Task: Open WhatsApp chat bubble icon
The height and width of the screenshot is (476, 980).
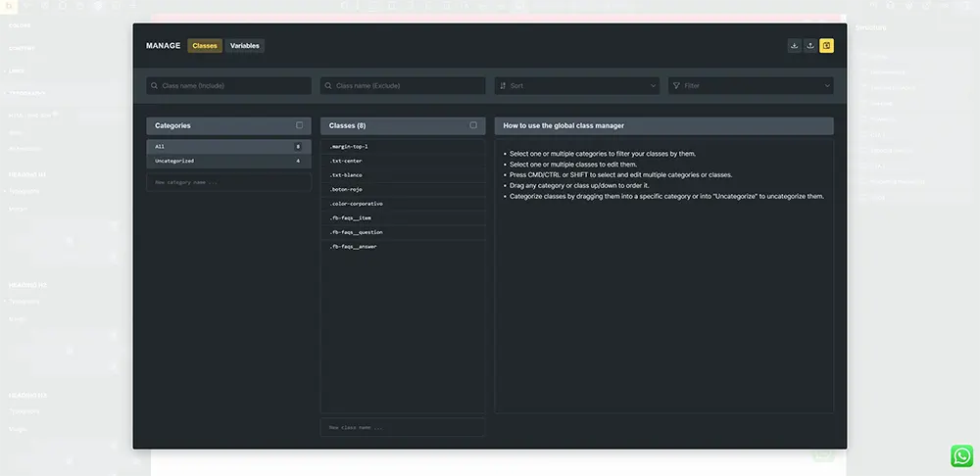Action: tap(962, 455)
